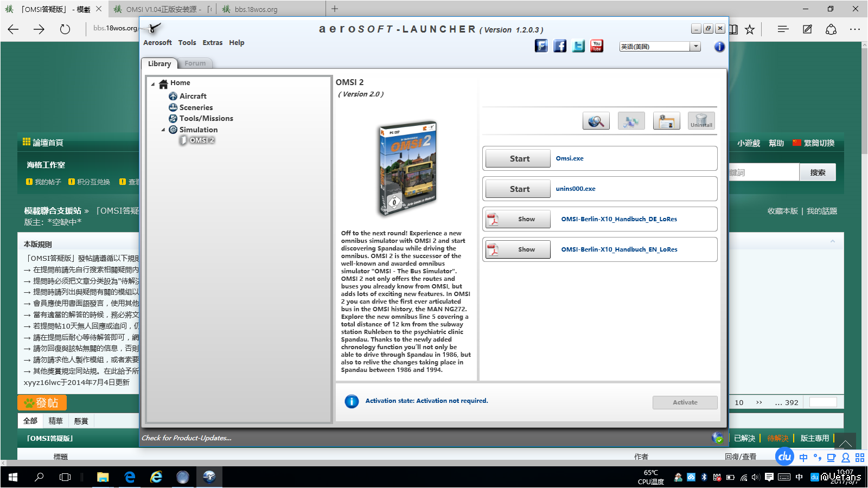Open Task View on the taskbar
This screenshot has height=488, width=868.
coord(65,477)
